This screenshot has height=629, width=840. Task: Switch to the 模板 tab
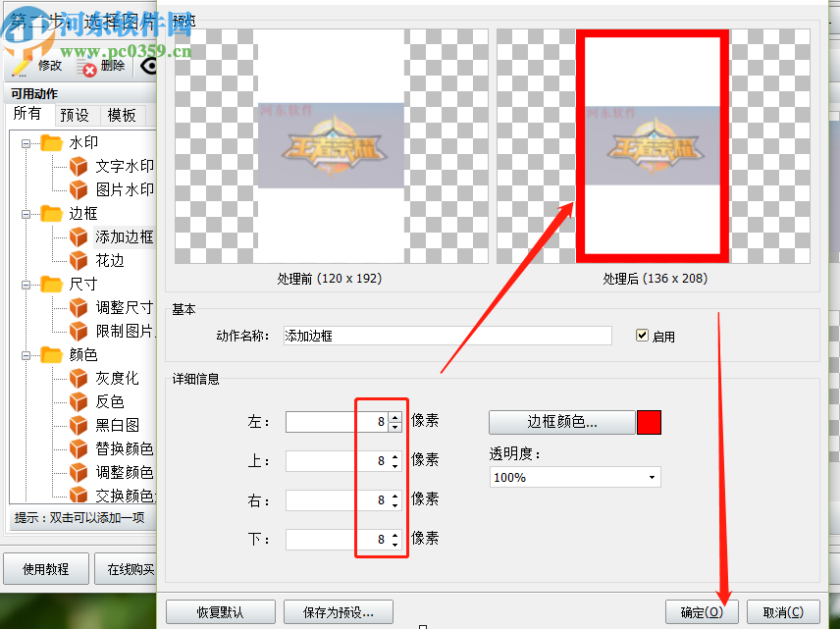123,115
